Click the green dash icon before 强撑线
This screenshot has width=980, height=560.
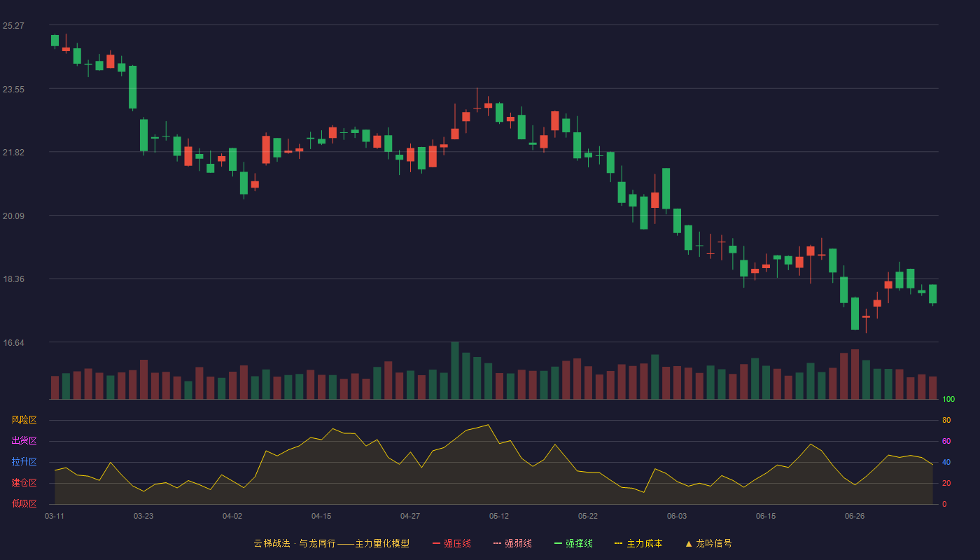point(558,543)
